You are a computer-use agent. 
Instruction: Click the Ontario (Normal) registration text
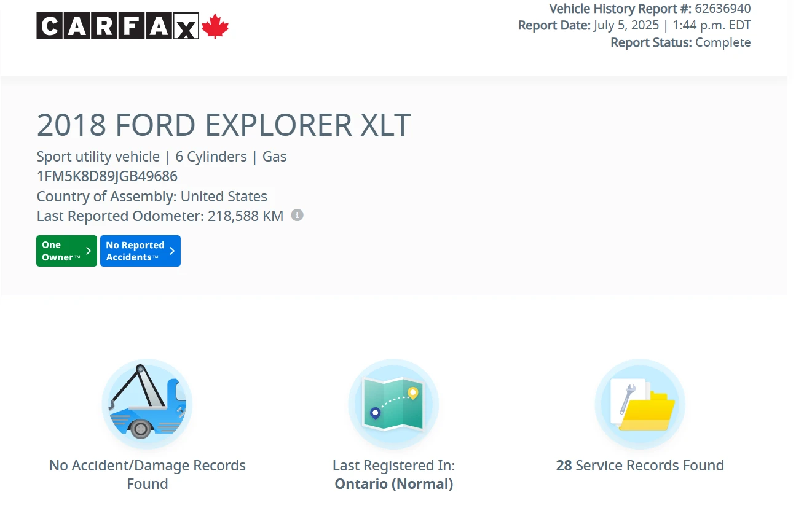coord(393,484)
